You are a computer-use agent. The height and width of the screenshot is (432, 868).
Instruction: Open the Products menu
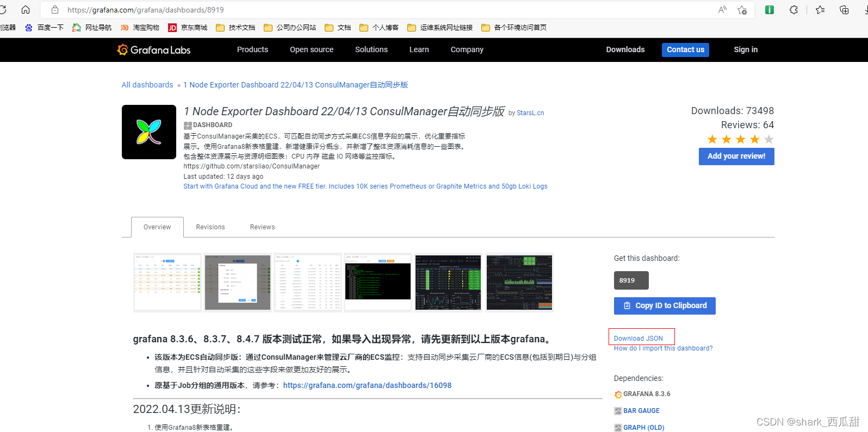click(252, 49)
